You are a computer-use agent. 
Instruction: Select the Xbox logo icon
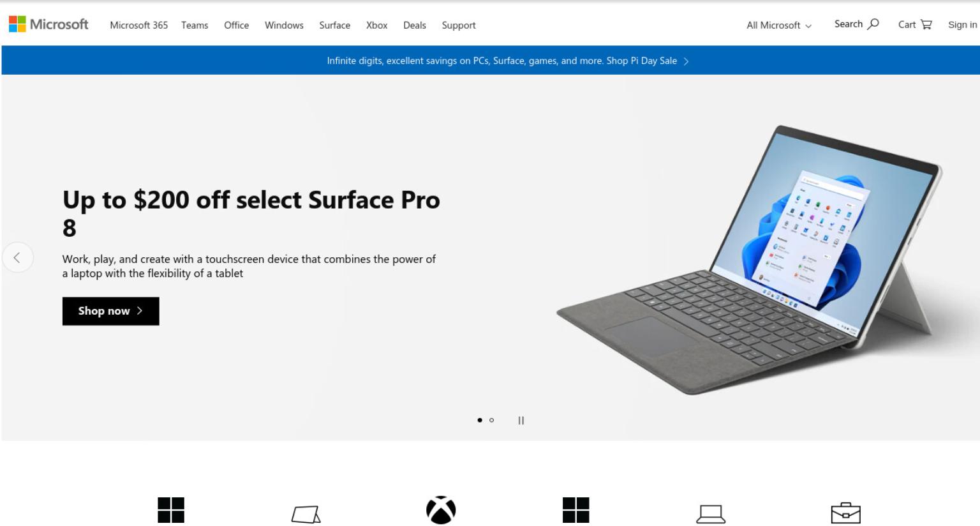click(x=441, y=510)
